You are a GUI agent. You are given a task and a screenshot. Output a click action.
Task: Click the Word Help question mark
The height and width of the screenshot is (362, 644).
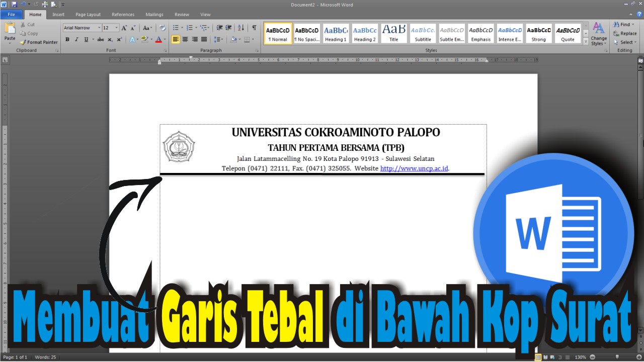pyautogui.click(x=639, y=15)
